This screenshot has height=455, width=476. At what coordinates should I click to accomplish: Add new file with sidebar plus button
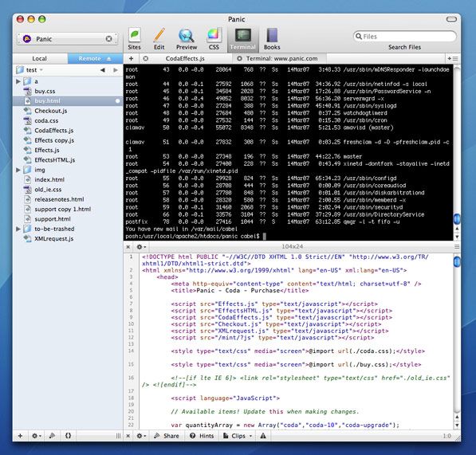click(x=21, y=436)
